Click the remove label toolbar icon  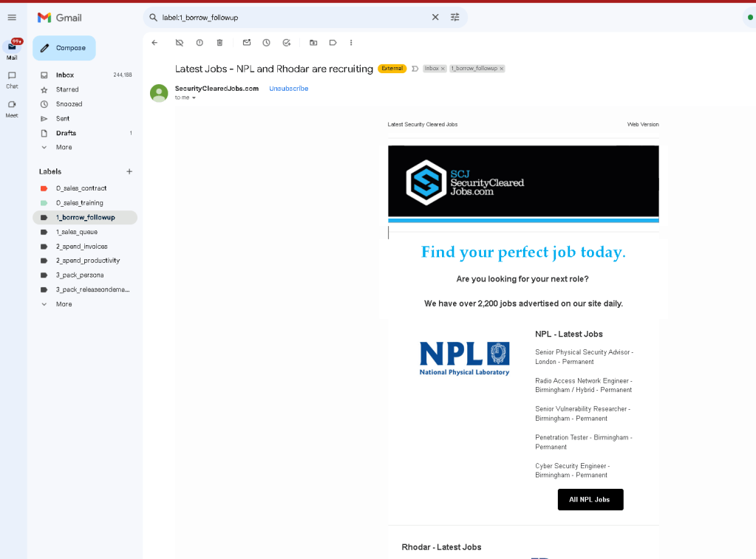180,43
